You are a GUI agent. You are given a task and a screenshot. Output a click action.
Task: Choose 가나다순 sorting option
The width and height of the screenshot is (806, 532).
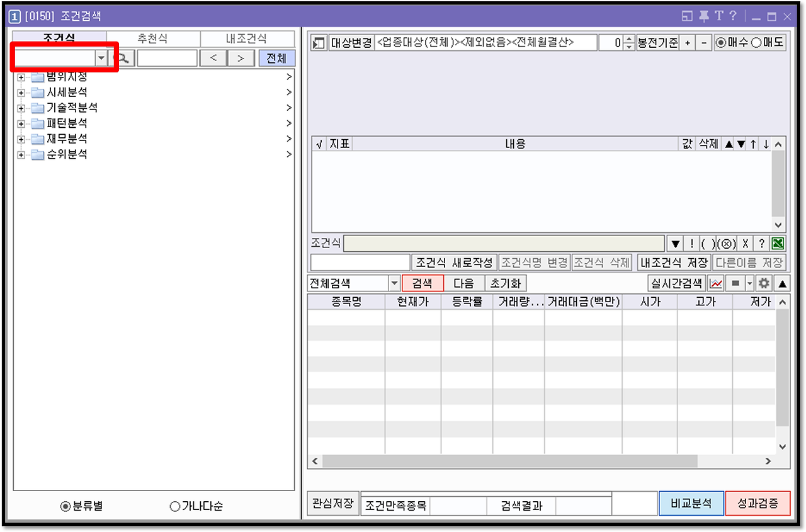pyautogui.click(x=197, y=506)
